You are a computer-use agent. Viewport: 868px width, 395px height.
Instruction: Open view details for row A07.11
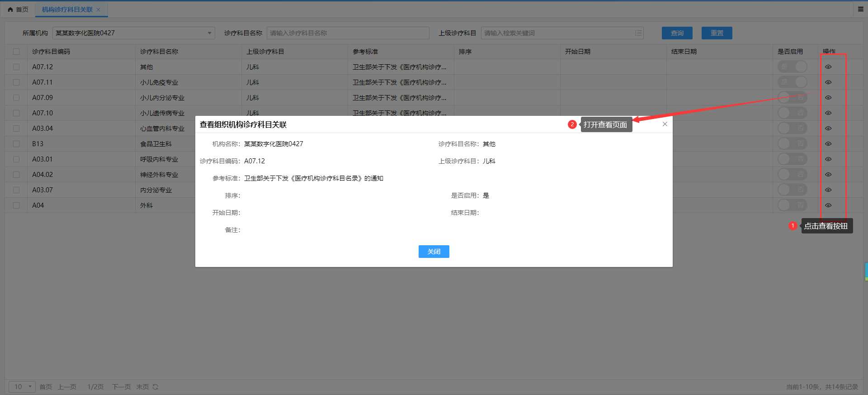828,82
